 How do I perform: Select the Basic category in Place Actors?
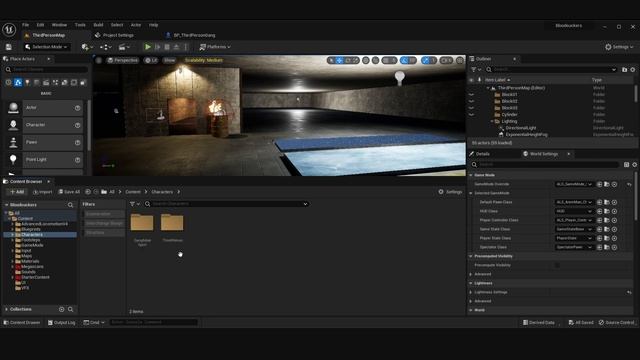click(18, 82)
